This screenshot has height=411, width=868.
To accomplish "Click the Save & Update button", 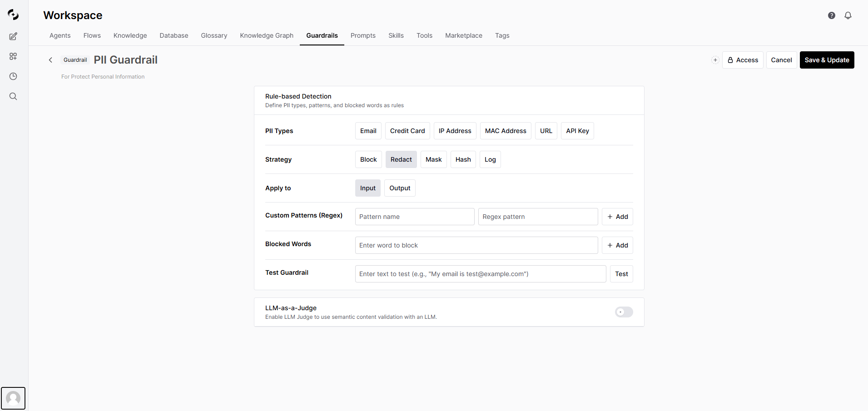I will tap(827, 60).
